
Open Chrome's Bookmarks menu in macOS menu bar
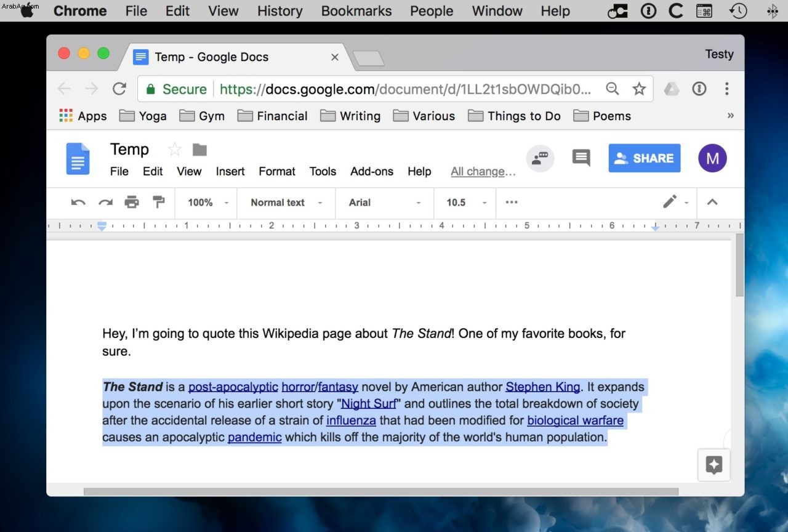(x=356, y=10)
